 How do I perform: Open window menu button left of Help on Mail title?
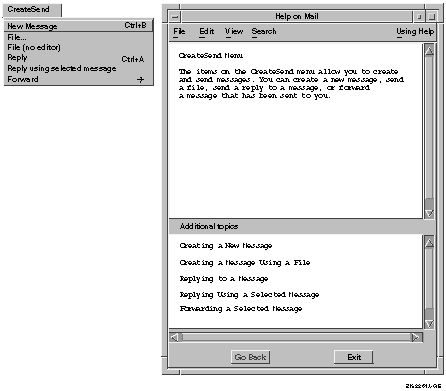coord(175,16)
